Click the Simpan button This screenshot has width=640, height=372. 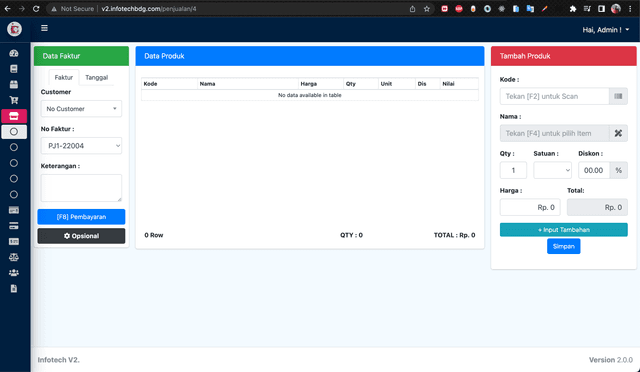563,246
